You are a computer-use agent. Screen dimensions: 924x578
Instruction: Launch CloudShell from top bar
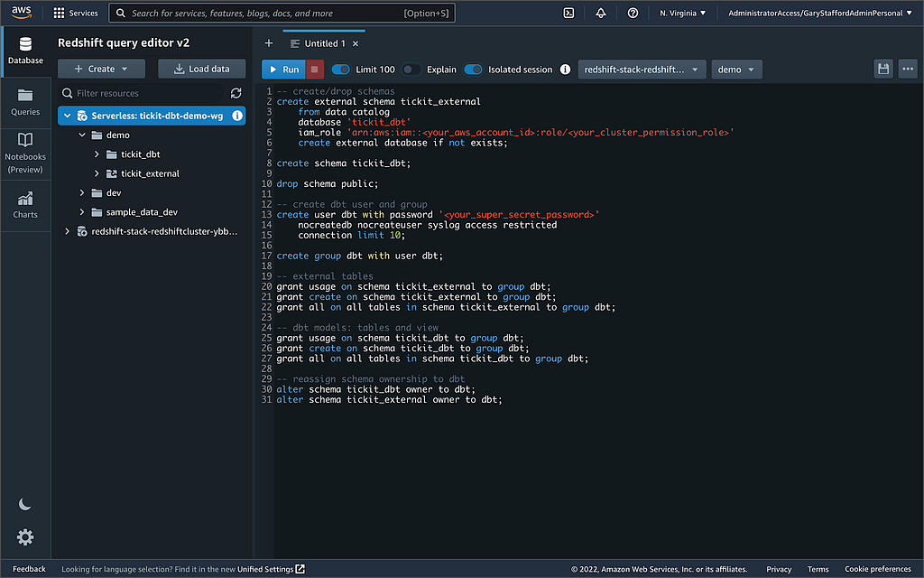coord(568,13)
